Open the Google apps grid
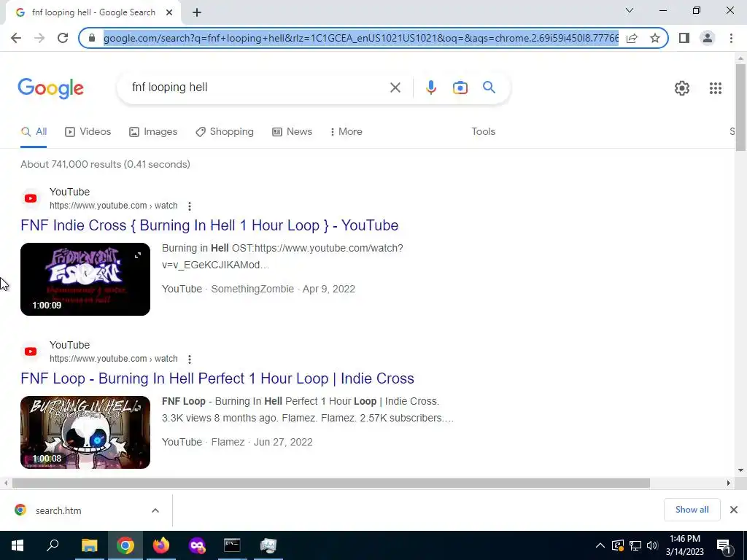Viewport: 747px width, 560px height. pyautogui.click(x=715, y=88)
